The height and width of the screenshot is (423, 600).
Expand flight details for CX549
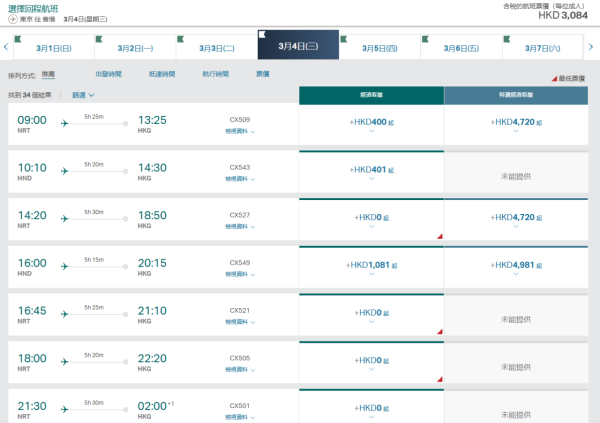point(240,274)
